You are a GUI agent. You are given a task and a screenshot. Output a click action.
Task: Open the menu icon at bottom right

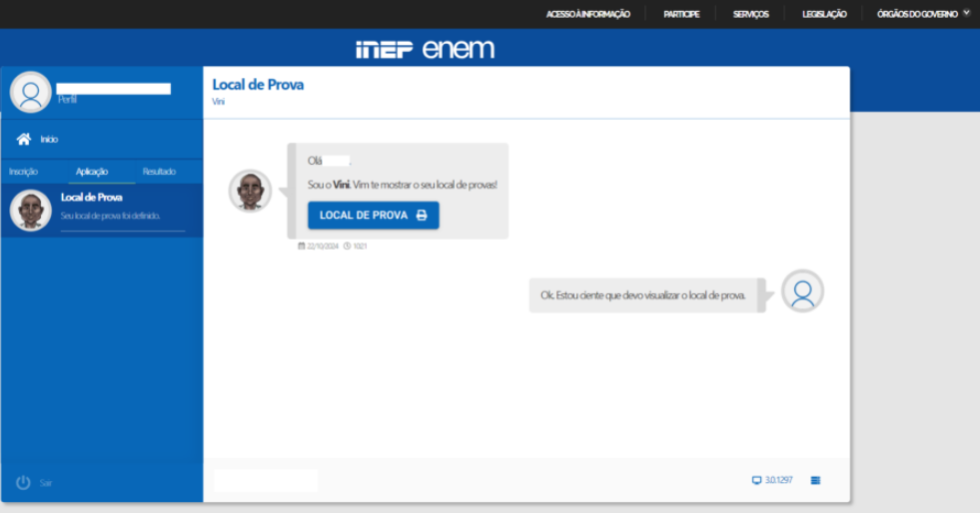coord(815,481)
